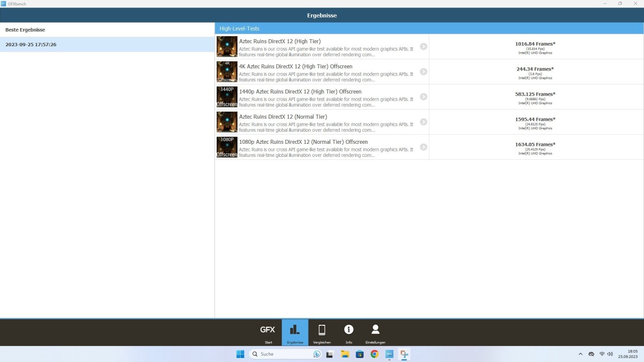Screen dimensions: 644x362
Task: Click the cloud sync tray icon
Action: (x=592, y=354)
